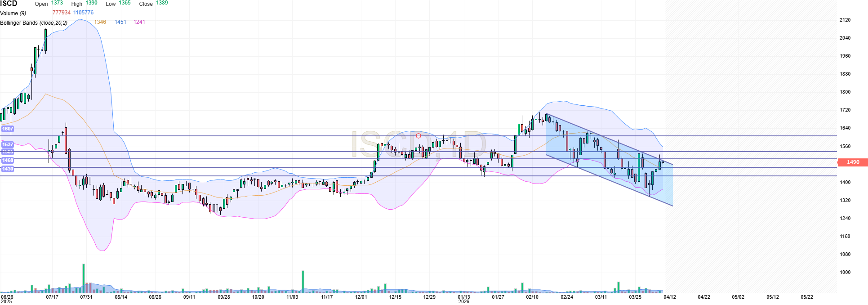
Task: Click the 09/28 date axis label
Action: (x=224, y=297)
